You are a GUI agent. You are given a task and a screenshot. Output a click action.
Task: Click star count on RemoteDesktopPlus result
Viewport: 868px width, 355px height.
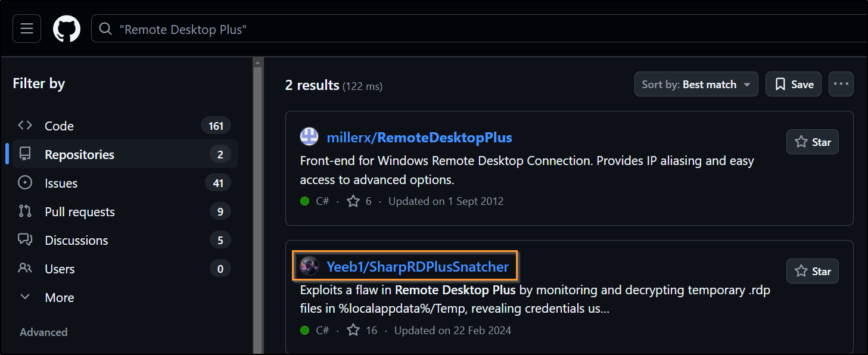[360, 201]
